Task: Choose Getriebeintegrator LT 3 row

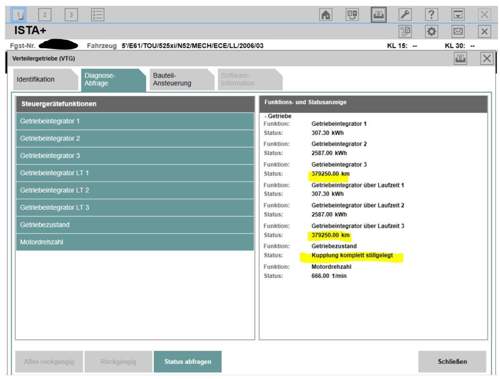Action: [x=135, y=208]
